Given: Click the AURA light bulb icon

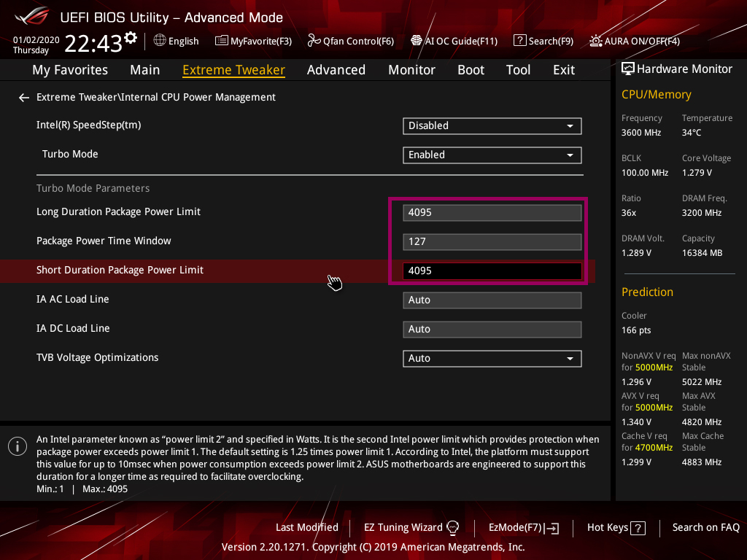Looking at the screenshot, I should 595,41.
